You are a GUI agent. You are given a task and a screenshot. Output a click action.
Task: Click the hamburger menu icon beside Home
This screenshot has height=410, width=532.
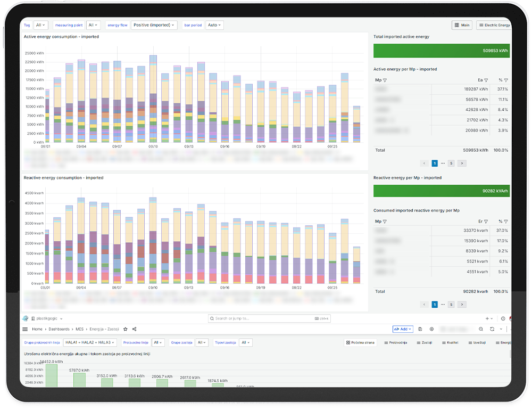25,329
